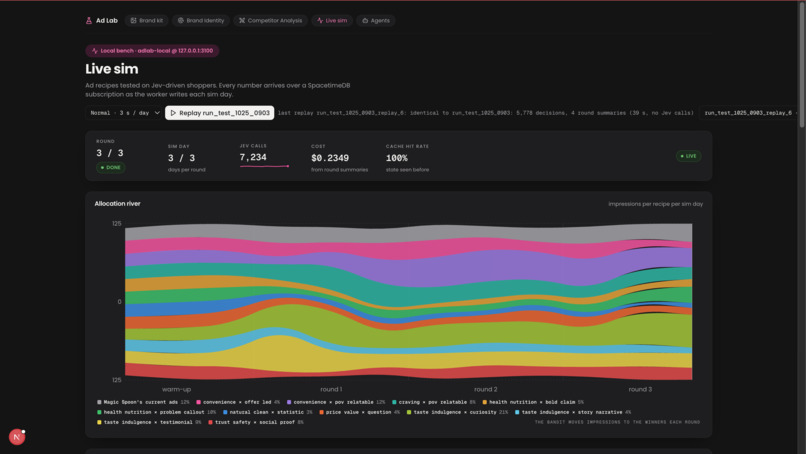Click the Local bench adlab-local status pill
This screenshot has width=806, height=454.
click(x=152, y=51)
